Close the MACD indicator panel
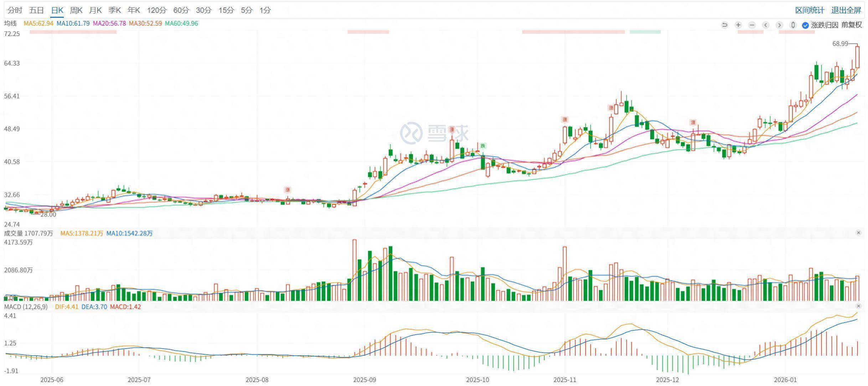Image resolution: width=868 pixels, height=386 pixels. (858, 306)
